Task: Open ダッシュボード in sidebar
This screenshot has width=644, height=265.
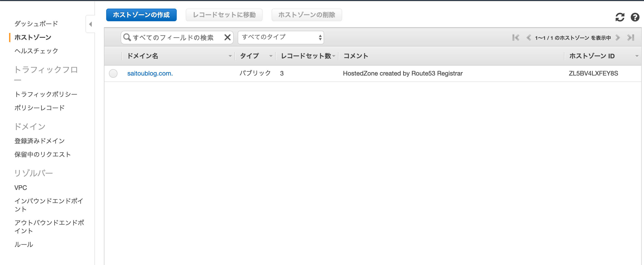Action: pyautogui.click(x=36, y=24)
